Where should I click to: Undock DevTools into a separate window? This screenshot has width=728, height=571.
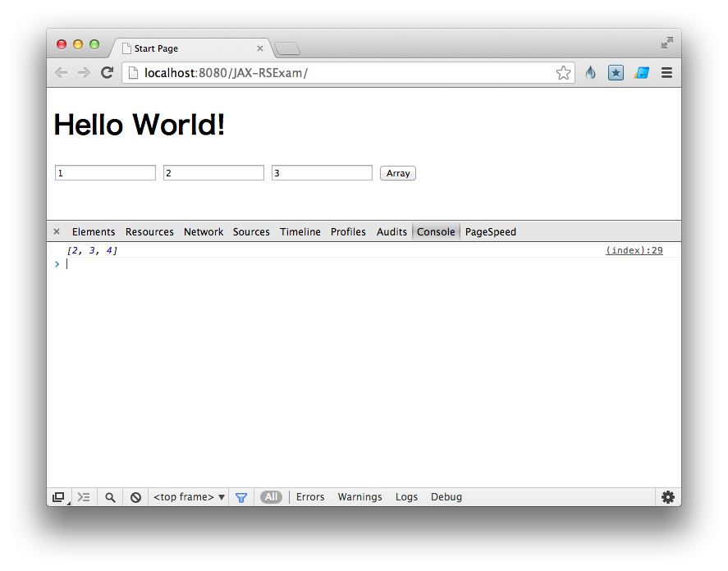tap(58, 497)
